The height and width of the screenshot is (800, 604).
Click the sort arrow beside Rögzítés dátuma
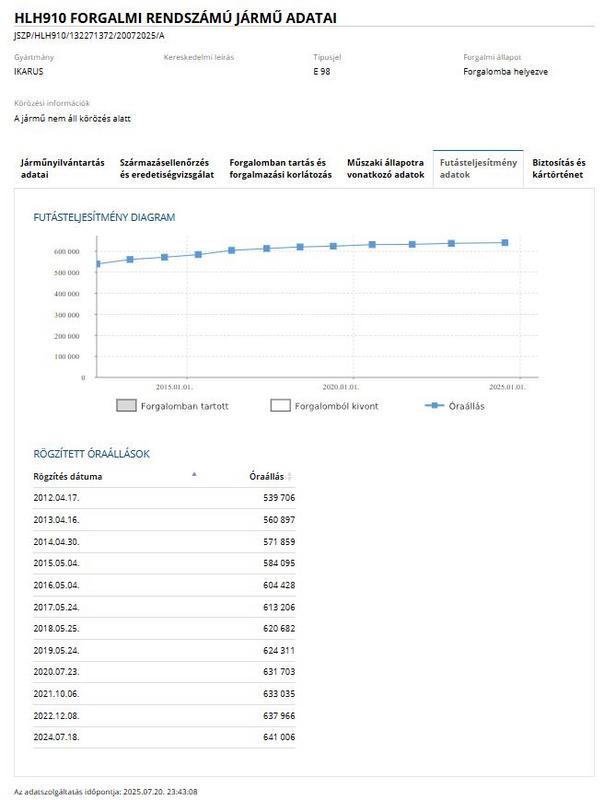point(194,475)
